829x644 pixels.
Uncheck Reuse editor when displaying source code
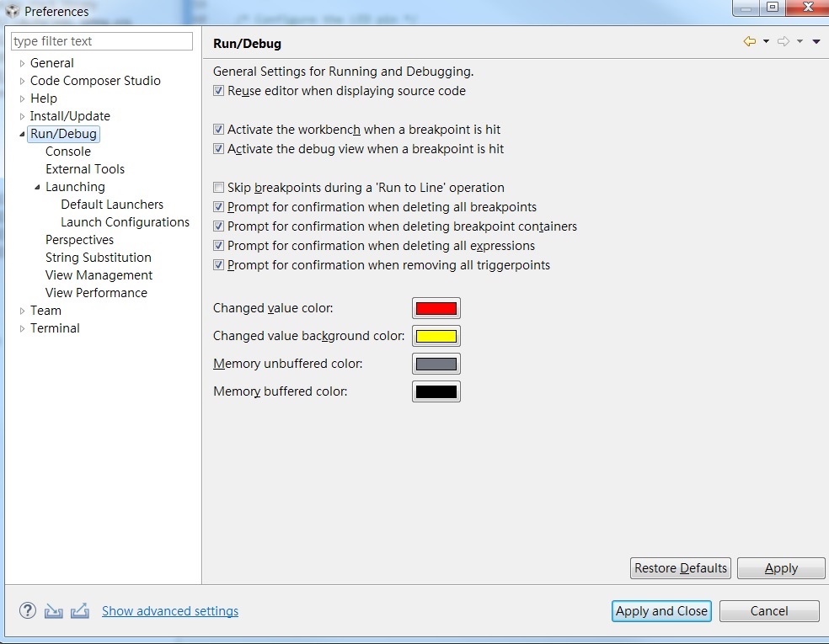tap(218, 91)
